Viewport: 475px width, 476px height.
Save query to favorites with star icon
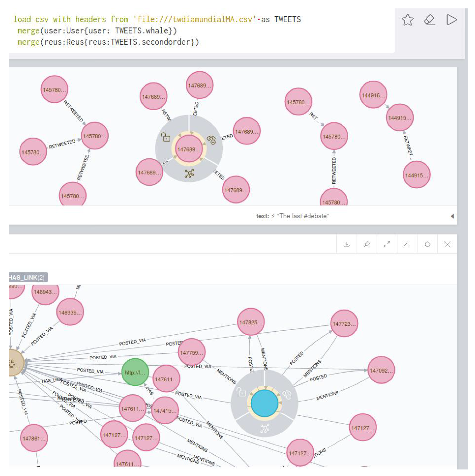click(x=407, y=20)
